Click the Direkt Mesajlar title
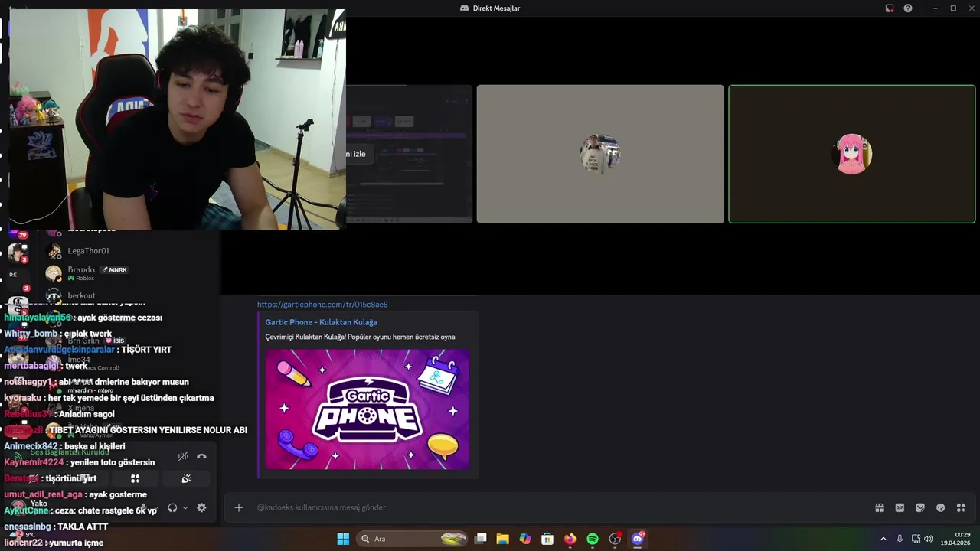 (496, 8)
